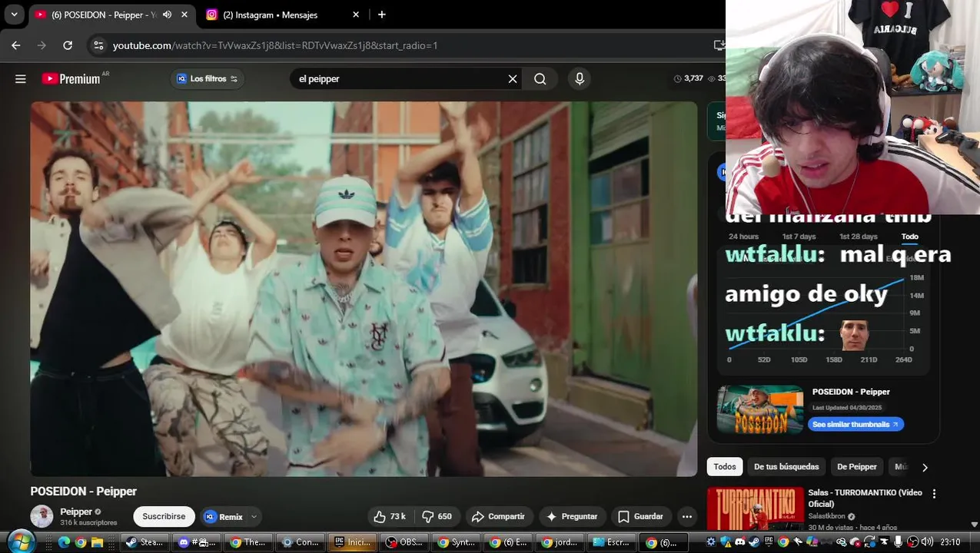This screenshot has width=980, height=553.
Task: Open Peipper channel avatar
Action: (42, 516)
